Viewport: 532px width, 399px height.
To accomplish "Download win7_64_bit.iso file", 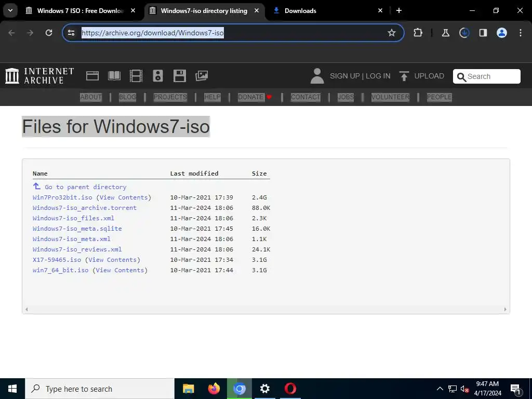I will 60,270.
